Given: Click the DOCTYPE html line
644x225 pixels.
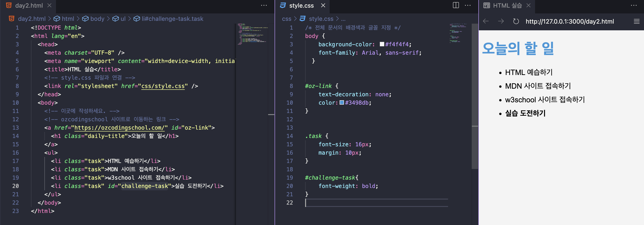Looking at the screenshot, I should point(56,28).
